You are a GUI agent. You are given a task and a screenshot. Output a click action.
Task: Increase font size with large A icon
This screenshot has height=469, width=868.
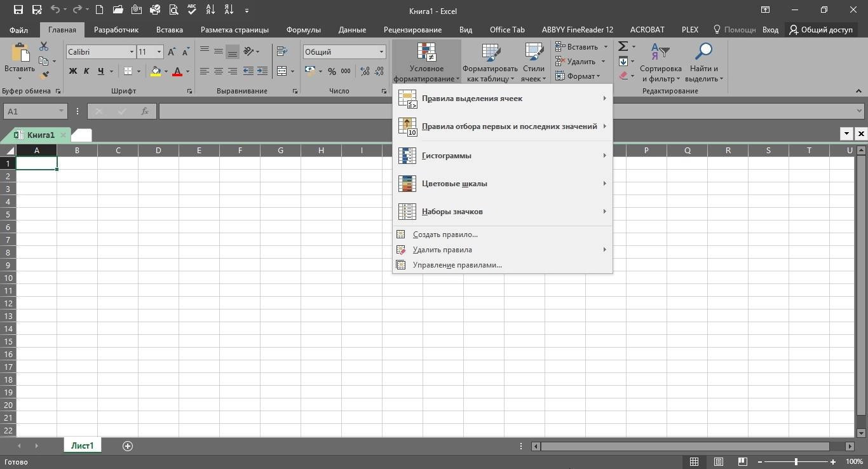tap(172, 51)
